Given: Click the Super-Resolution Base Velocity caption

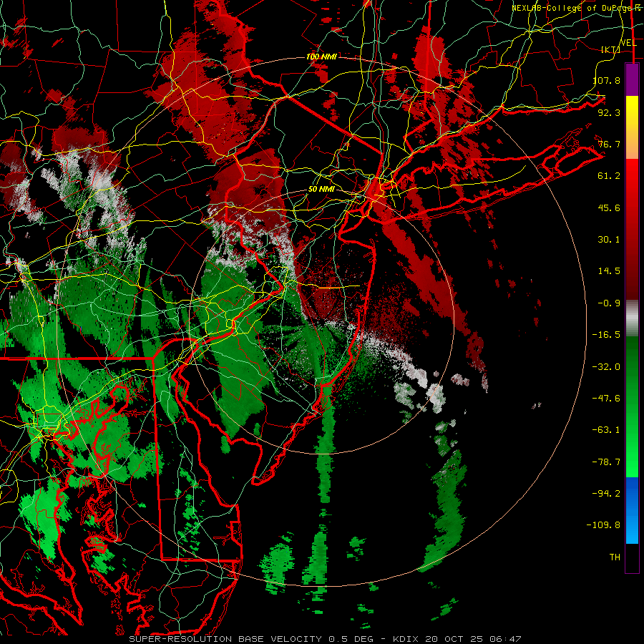Looking at the screenshot, I should [x=326, y=639].
